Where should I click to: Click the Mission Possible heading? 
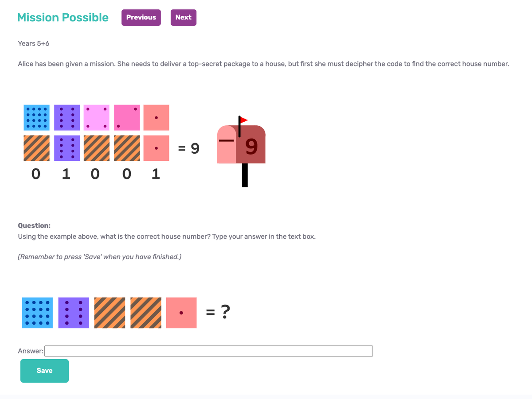click(x=63, y=17)
